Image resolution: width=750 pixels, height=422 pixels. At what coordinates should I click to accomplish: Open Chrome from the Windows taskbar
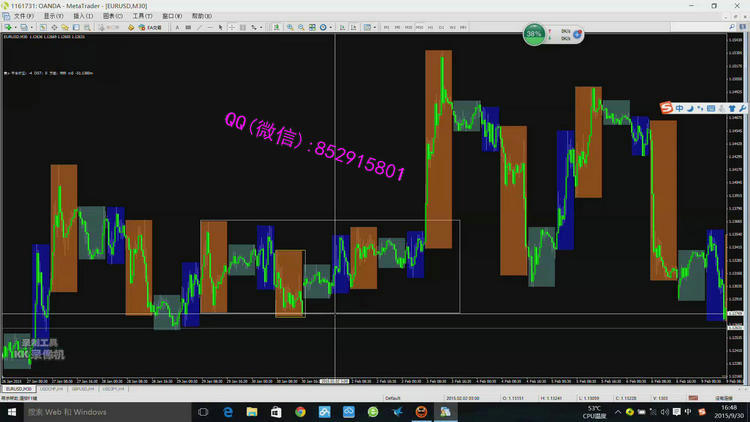300,411
